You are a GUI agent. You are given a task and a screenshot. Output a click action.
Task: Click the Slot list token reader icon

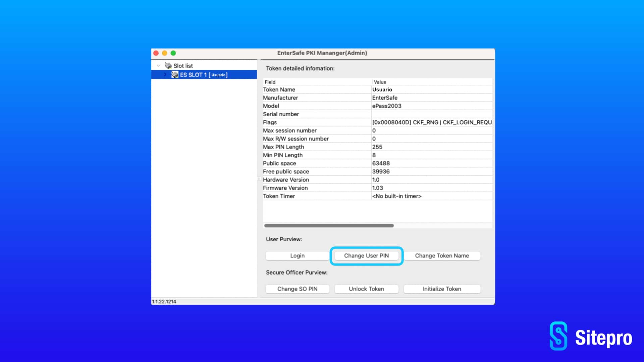coord(168,66)
